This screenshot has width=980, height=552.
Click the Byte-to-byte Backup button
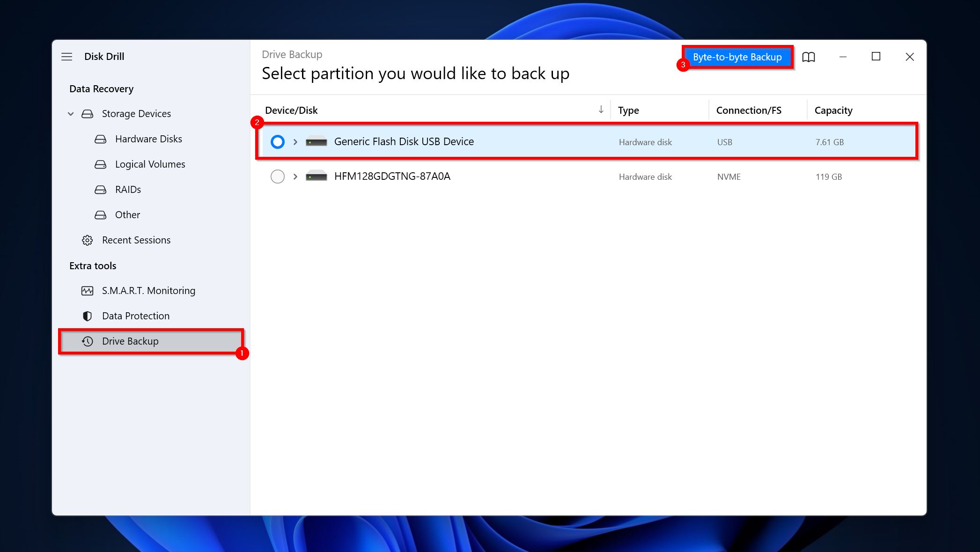pos(738,57)
